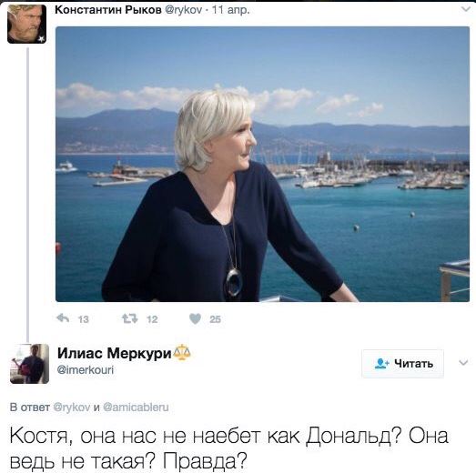Image resolution: width=476 pixels, height=473 pixels.
Task: Expand the reply options chevron beside Читать
Action: point(463,362)
